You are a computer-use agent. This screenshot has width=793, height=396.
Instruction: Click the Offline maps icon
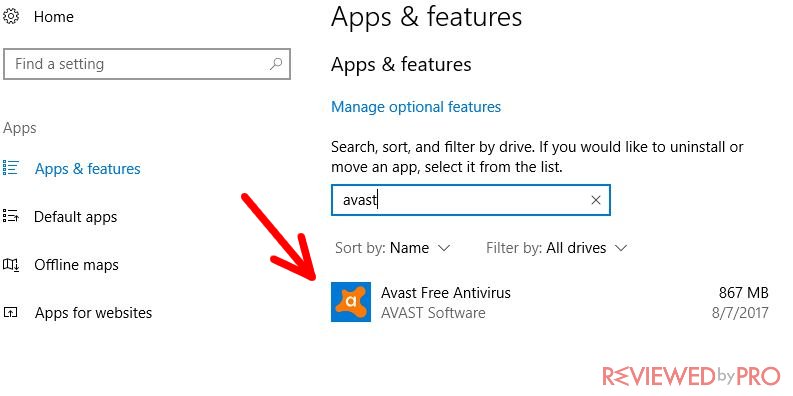click(x=11, y=265)
